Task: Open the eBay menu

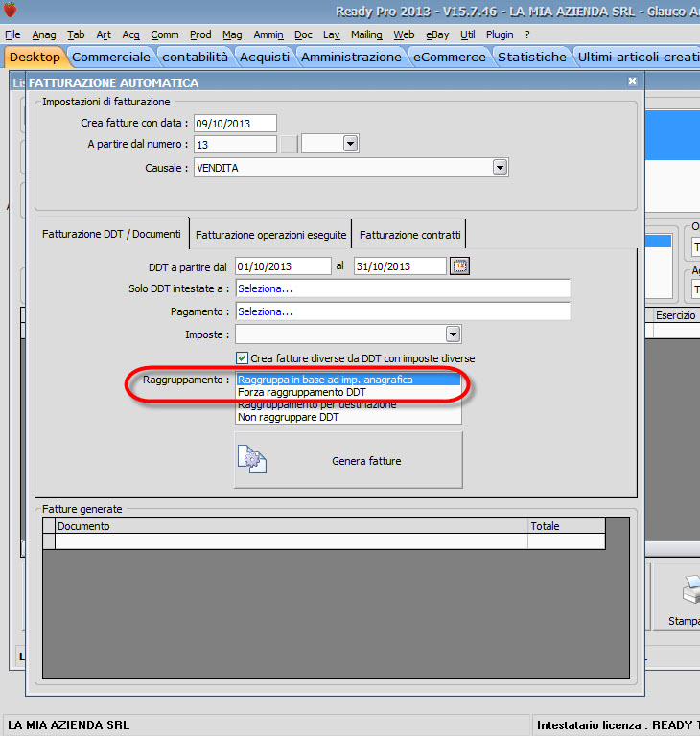Action: (x=437, y=34)
